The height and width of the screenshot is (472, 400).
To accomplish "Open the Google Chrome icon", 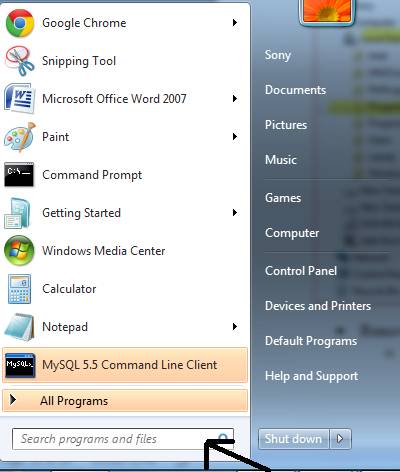I will 20,23.
